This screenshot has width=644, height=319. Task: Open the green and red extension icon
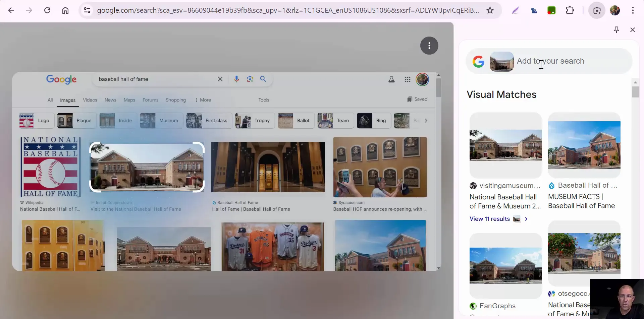(x=551, y=10)
